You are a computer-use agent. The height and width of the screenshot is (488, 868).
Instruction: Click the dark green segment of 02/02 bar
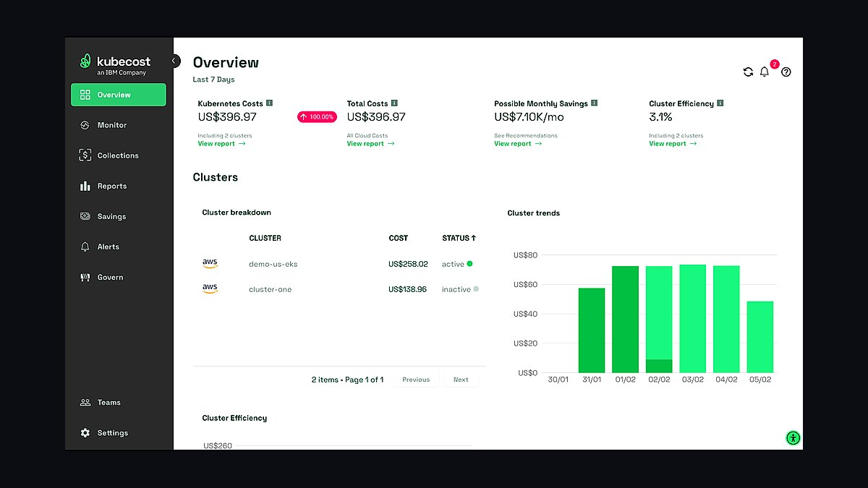pos(659,367)
